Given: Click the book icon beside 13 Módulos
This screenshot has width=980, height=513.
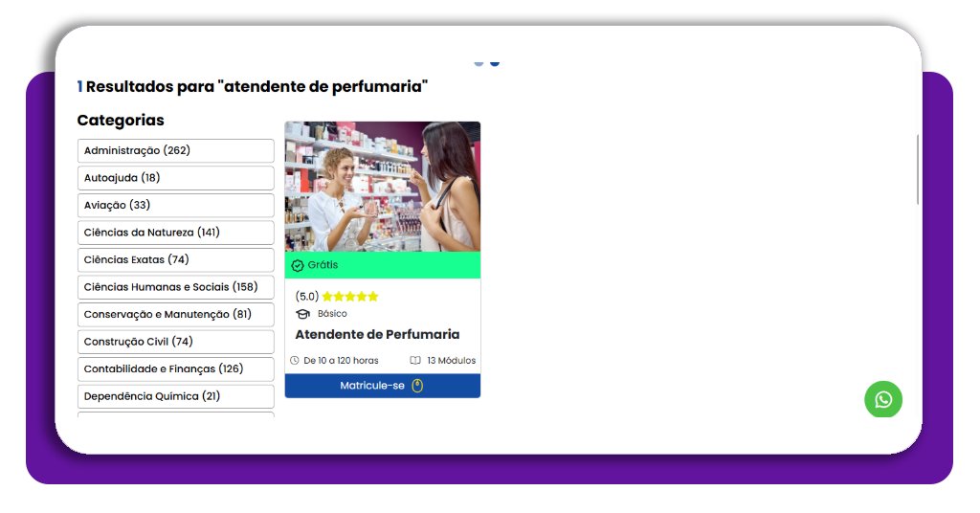Looking at the screenshot, I should coord(415,361).
